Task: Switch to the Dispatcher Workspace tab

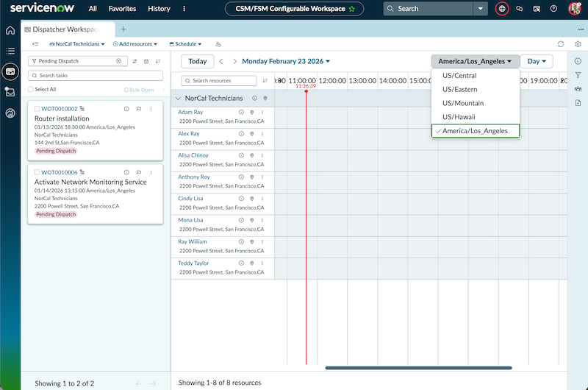Action: pos(68,29)
